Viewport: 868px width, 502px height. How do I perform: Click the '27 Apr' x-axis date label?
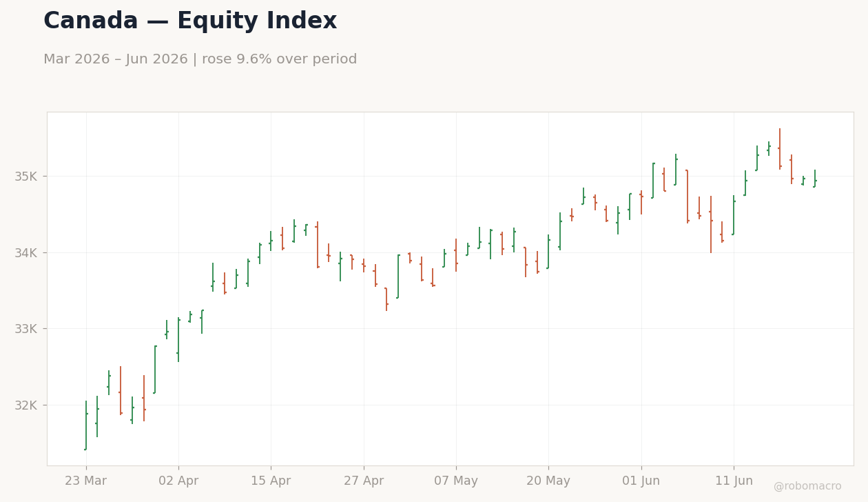364,481
